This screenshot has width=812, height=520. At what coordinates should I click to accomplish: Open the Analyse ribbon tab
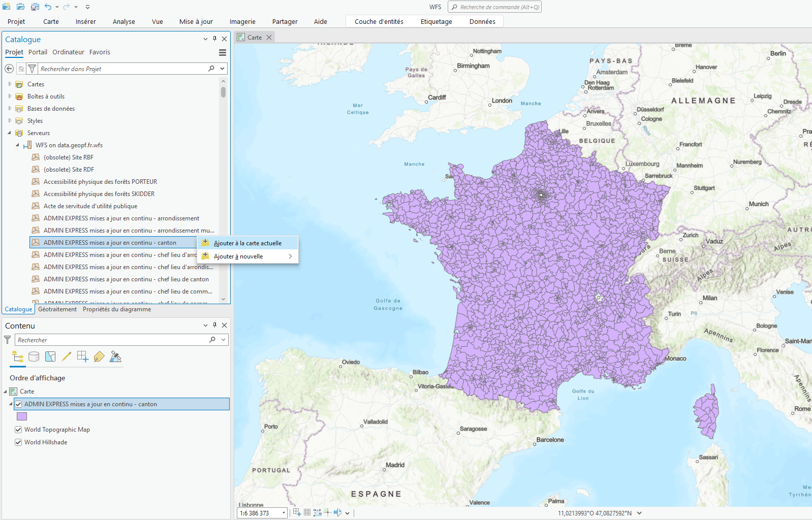coord(123,22)
